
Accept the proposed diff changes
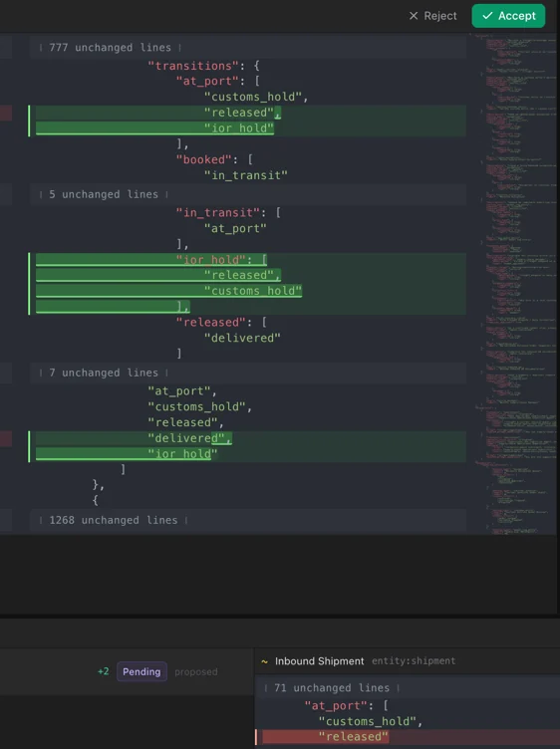(x=508, y=16)
